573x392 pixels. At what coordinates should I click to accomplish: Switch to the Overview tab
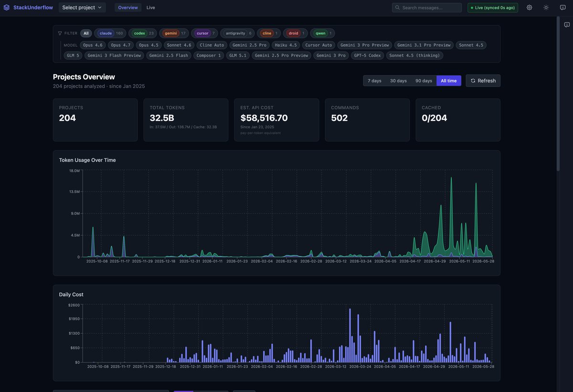pyautogui.click(x=128, y=7)
